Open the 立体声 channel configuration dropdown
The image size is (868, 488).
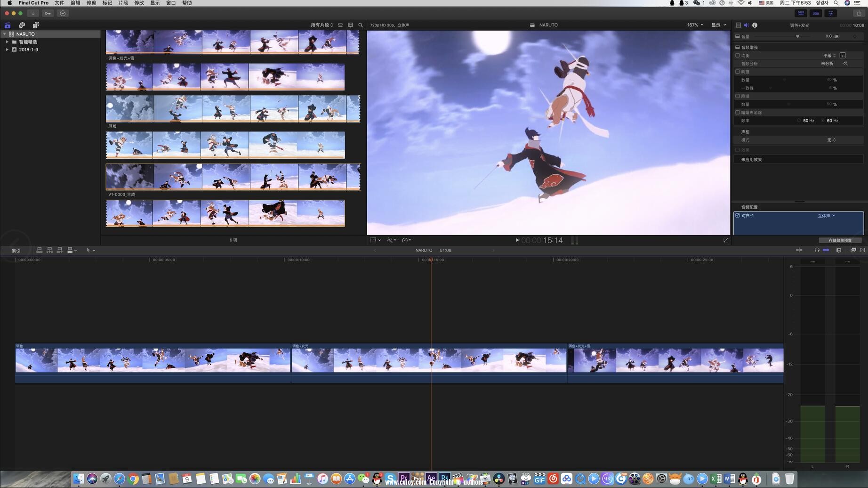click(827, 216)
